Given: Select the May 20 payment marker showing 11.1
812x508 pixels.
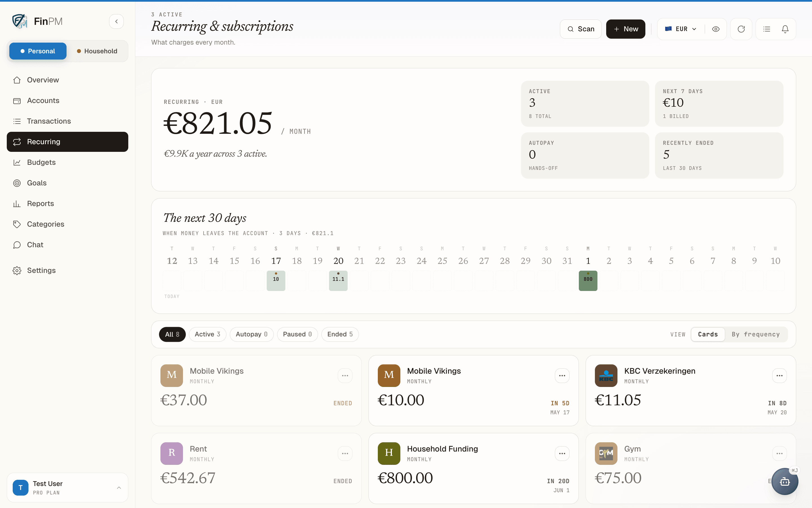Looking at the screenshot, I should pyautogui.click(x=338, y=281).
